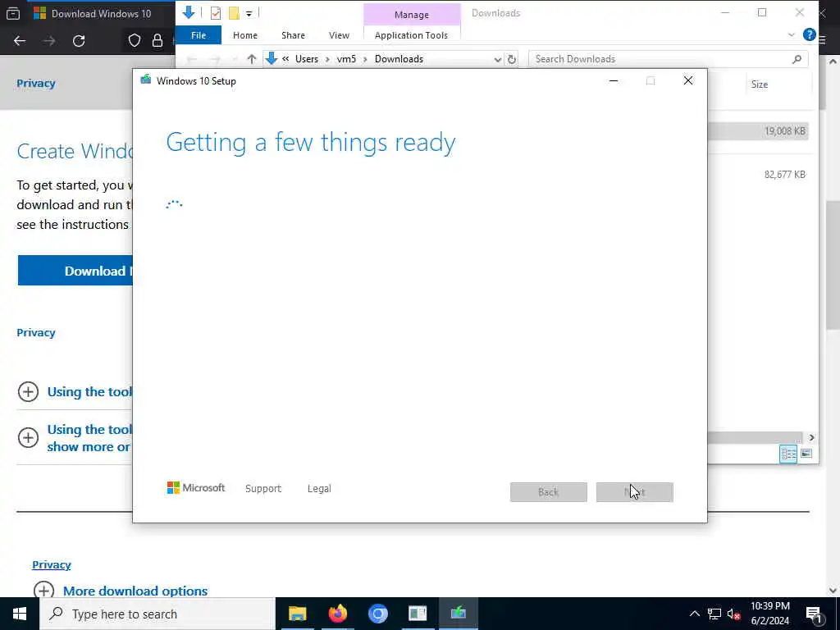Image resolution: width=840 pixels, height=630 pixels.
Task: Click the webpage vertical scrollbar down arrow
Action: pos(833,591)
